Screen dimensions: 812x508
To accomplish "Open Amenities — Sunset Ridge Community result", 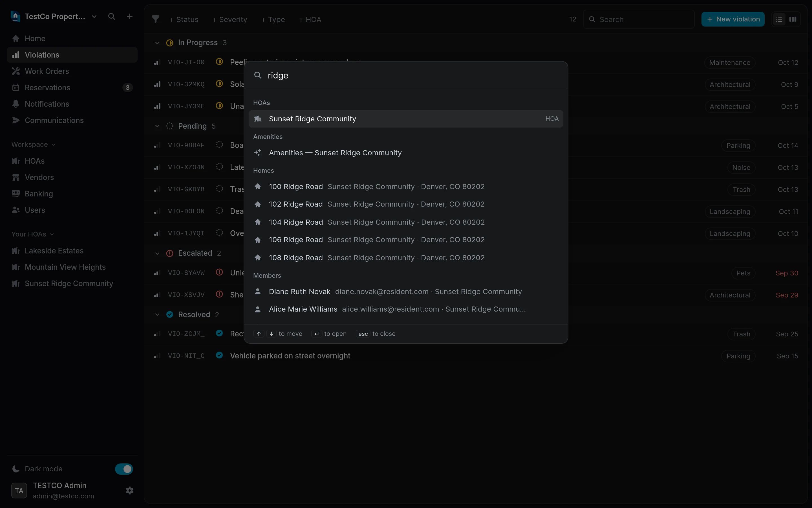I will click(x=406, y=152).
